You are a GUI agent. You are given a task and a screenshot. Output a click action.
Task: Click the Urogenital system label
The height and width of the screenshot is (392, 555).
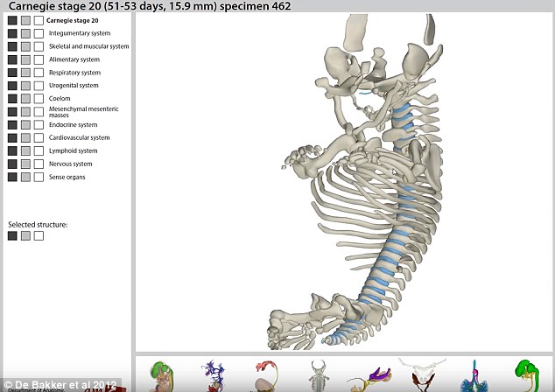74,85
